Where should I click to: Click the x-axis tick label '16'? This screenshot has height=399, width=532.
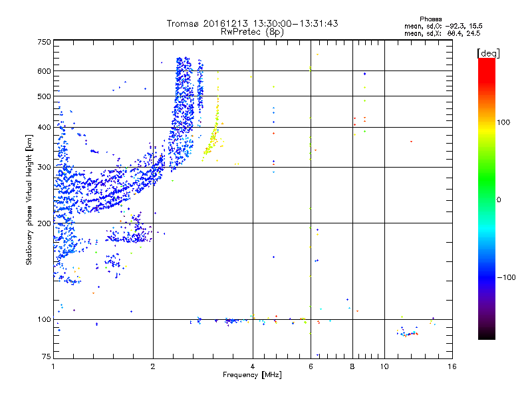pos(452,366)
